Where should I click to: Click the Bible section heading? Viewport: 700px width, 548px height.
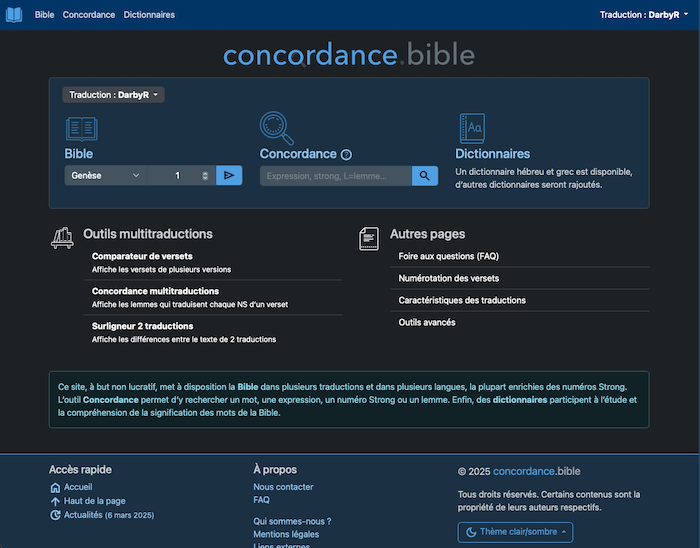tap(79, 154)
